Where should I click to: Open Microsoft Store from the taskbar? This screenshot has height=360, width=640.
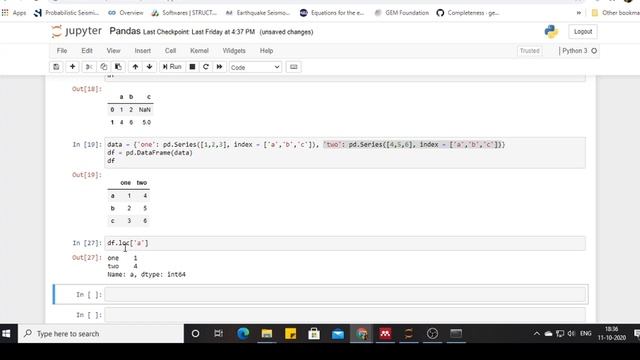tap(314, 334)
